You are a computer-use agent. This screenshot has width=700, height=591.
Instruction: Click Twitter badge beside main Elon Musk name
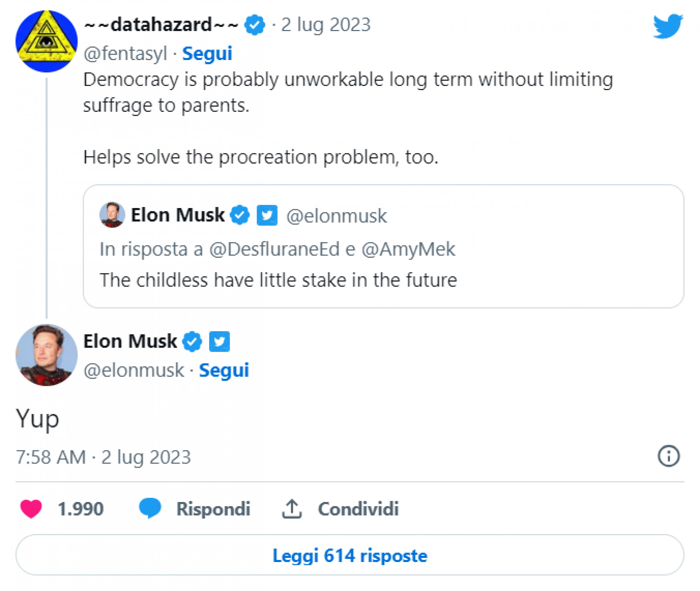click(x=219, y=342)
